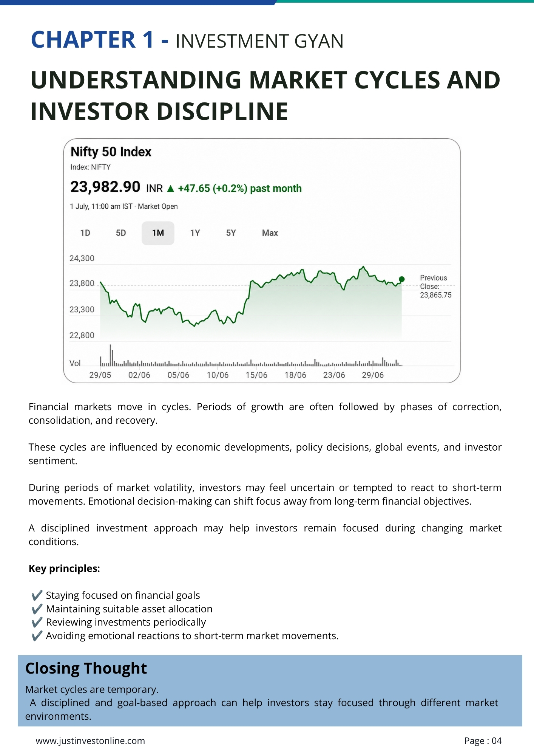Click the Previous Close 23,865.75 label
Image resolution: width=534 pixels, height=756 pixels.
435,287
